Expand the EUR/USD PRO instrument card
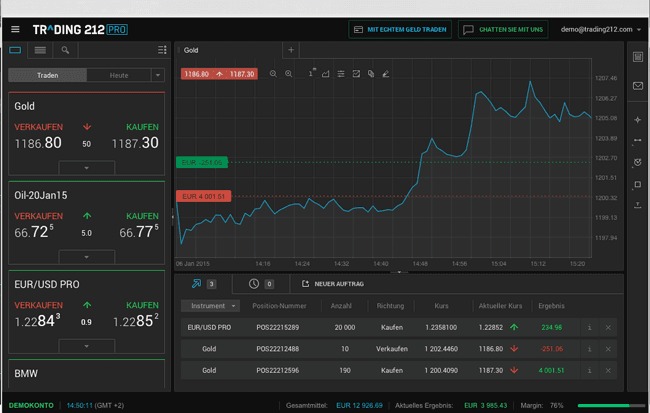Image resolution: width=650 pixels, height=413 pixels. [87, 346]
